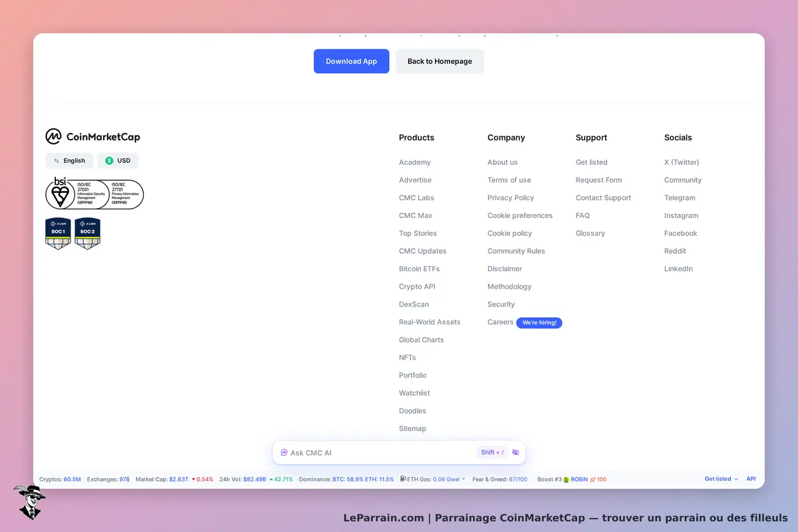Open the Community social link
The width and height of the screenshot is (798, 532).
[683, 180]
